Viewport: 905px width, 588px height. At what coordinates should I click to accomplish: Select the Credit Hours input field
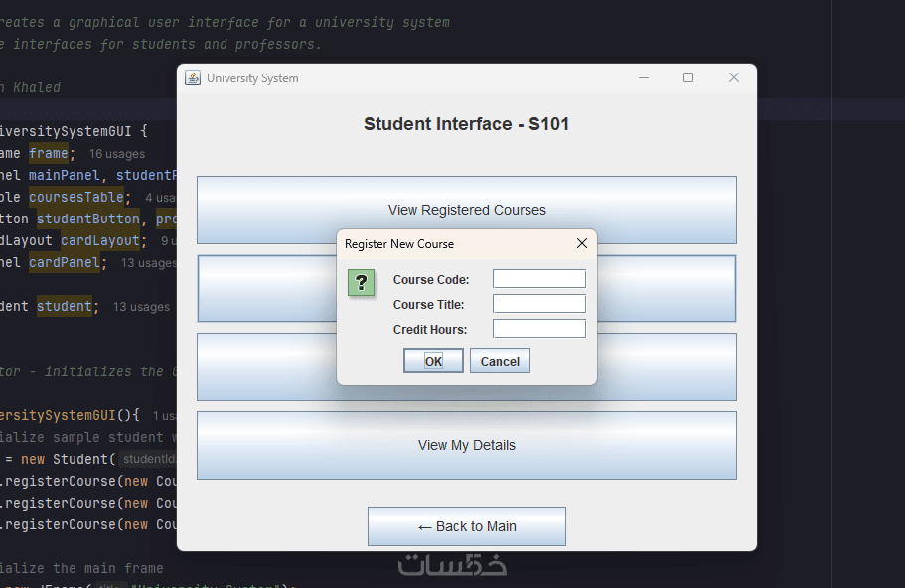539,329
